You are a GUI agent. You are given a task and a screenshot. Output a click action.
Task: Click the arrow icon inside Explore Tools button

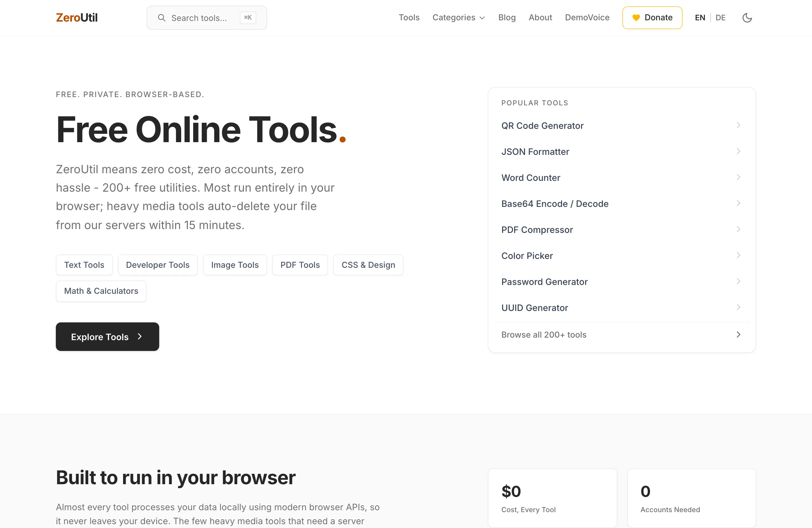coord(140,337)
